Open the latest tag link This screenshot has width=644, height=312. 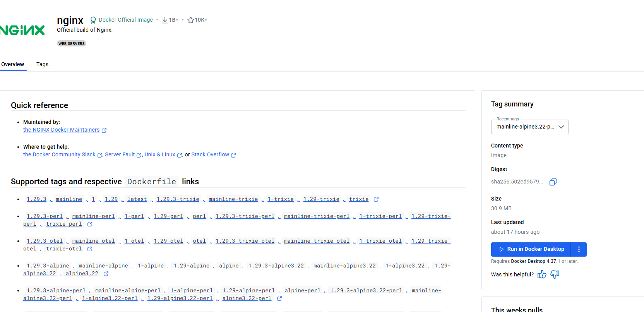pyautogui.click(x=137, y=199)
